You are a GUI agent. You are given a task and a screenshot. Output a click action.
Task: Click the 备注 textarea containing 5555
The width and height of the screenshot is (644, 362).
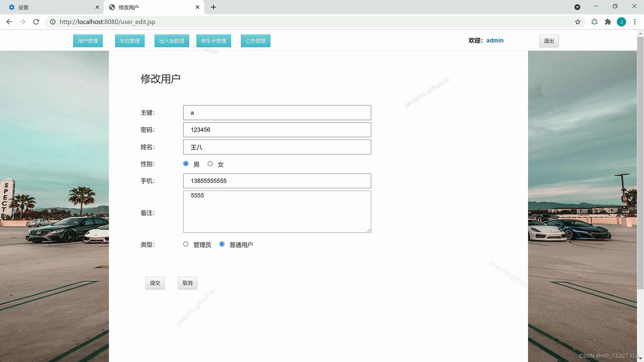pos(277,212)
